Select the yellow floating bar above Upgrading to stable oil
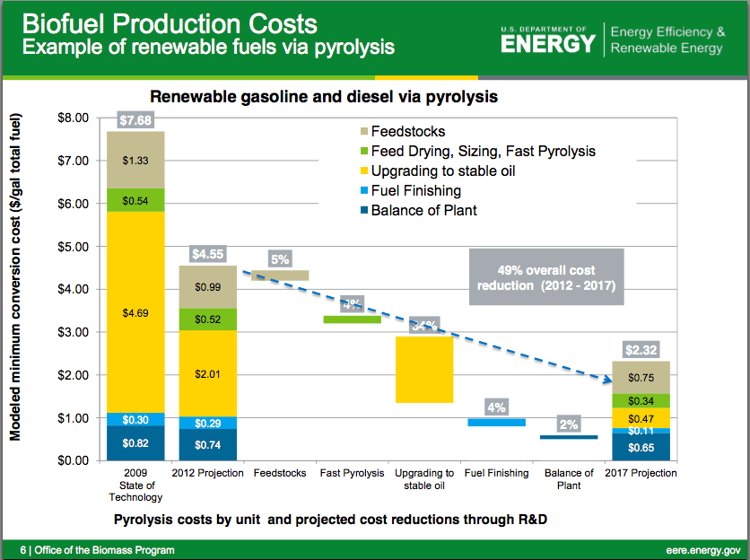The width and height of the screenshot is (750, 560). coord(424,370)
